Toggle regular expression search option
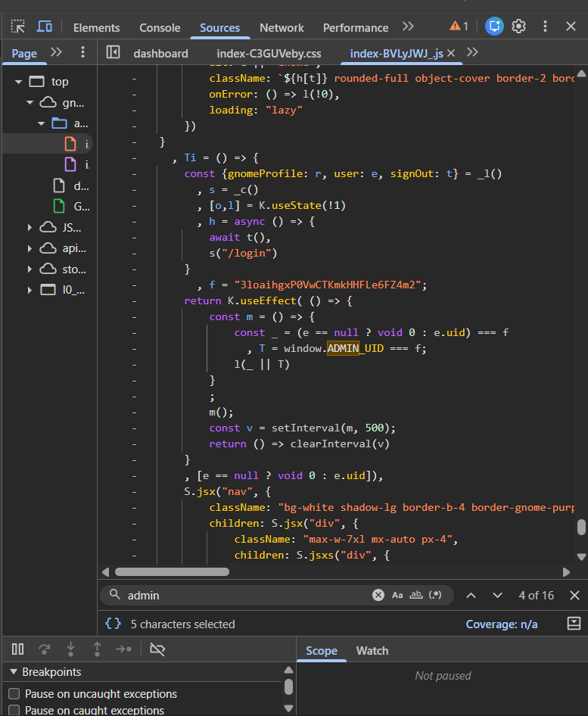This screenshot has width=588, height=716. [435, 595]
